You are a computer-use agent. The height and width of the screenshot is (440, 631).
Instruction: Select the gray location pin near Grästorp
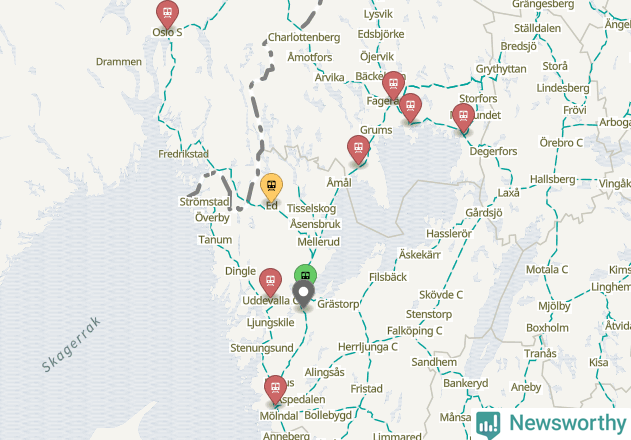(x=303, y=294)
